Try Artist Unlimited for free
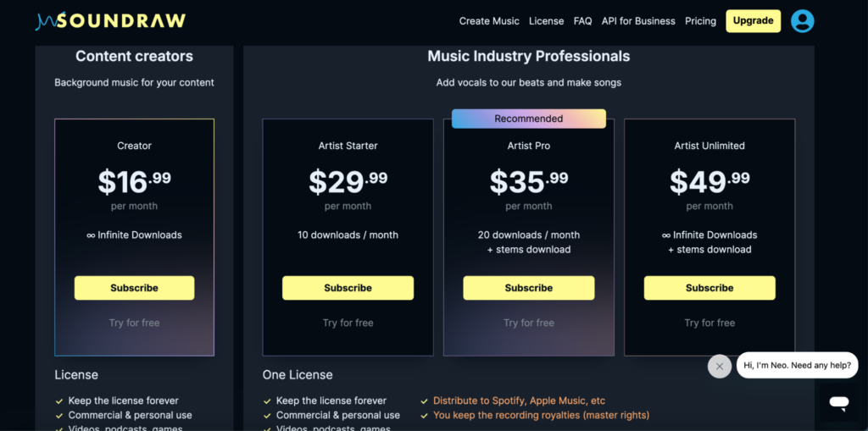Image resolution: width=868 pixels, height=431 pixels. tap(709, 323)
